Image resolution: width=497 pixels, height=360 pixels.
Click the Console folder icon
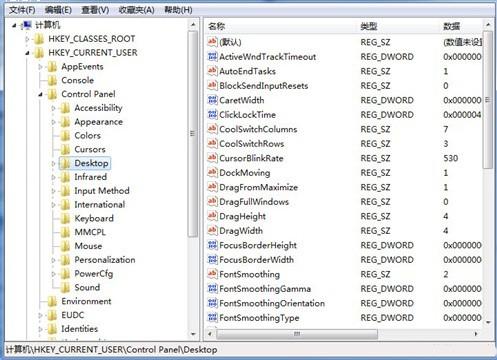point(52,80)
